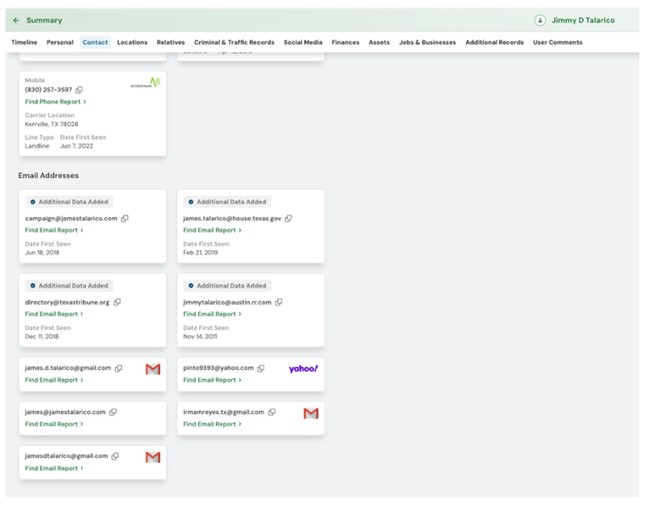Screen dimensions: 650x509
Task: Open the Jobs & Businesses tab
Action: 427,42
